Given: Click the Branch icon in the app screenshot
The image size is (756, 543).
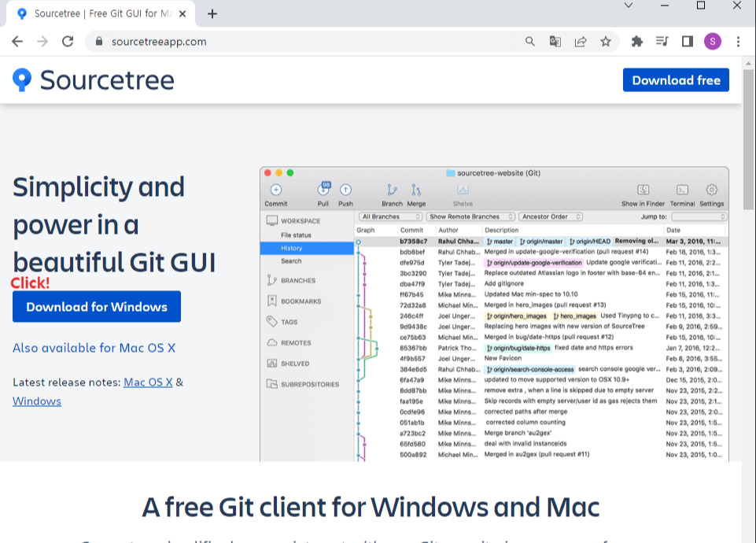Looking at the screenshot, I should (x=392, y=190).
